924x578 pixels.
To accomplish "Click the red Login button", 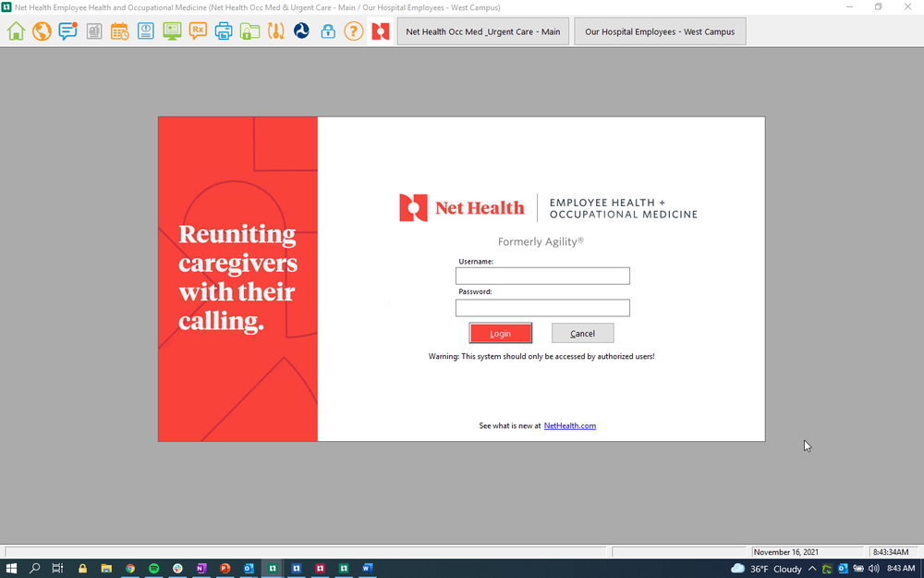I will [500, 333].
